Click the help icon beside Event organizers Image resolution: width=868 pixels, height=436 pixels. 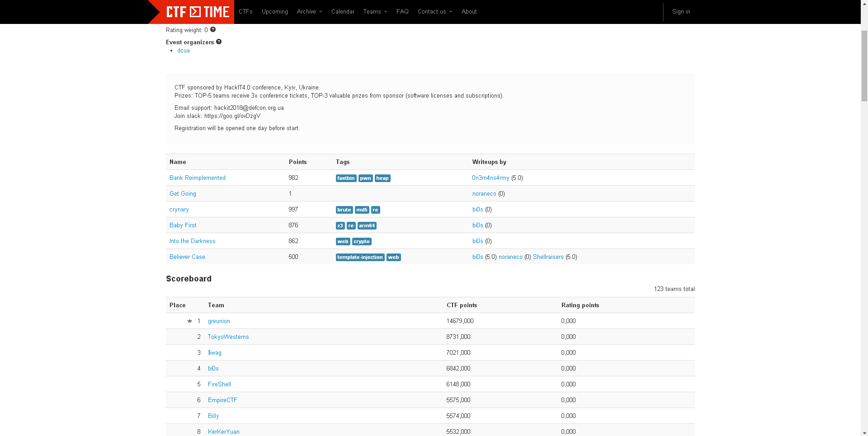(219, 41)
